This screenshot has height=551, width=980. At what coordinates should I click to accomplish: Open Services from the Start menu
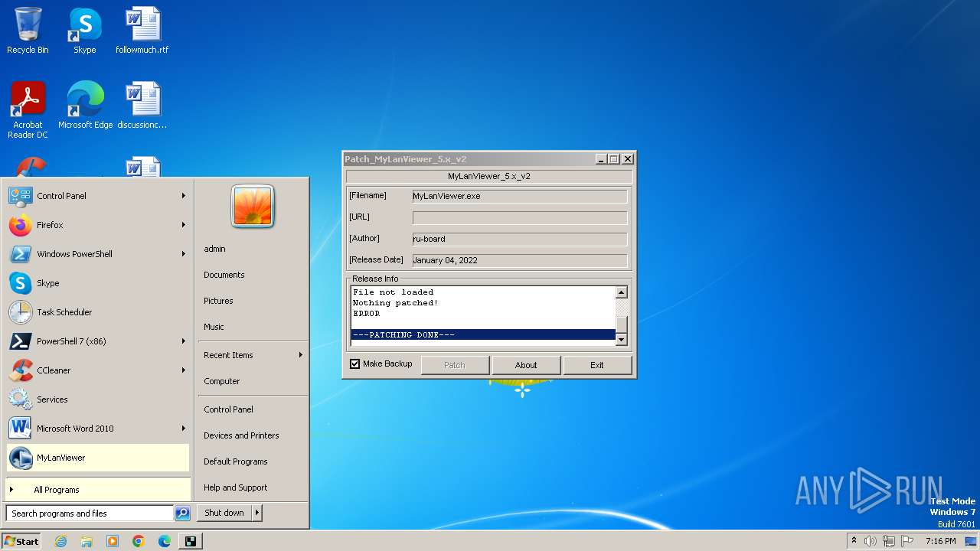coord(98,399)
